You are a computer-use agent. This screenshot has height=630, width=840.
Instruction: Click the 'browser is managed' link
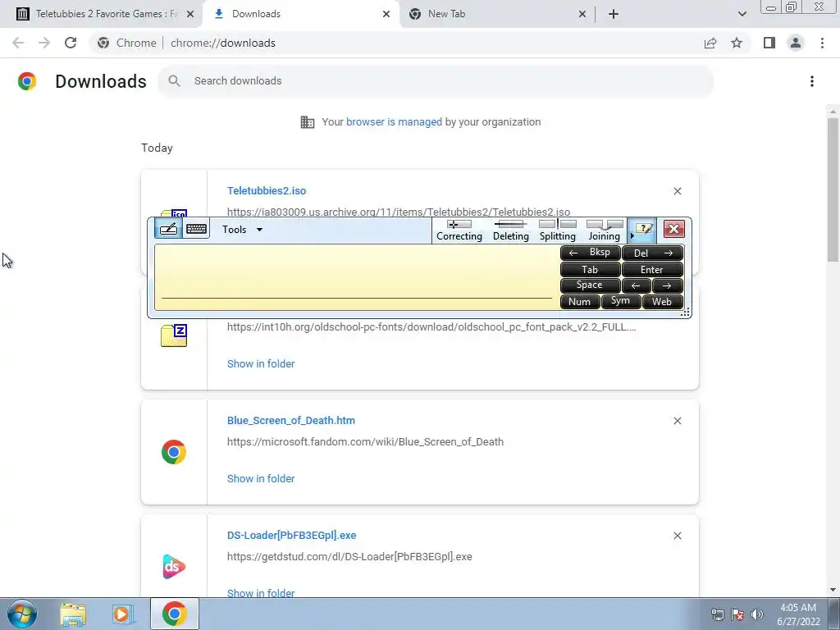[394, 121]
